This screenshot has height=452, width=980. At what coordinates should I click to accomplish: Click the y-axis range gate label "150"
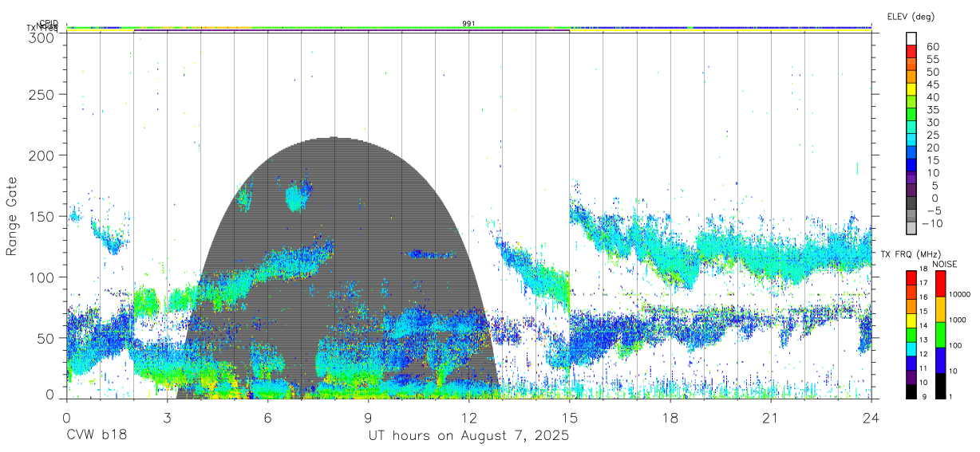click(x=41, y=216)
